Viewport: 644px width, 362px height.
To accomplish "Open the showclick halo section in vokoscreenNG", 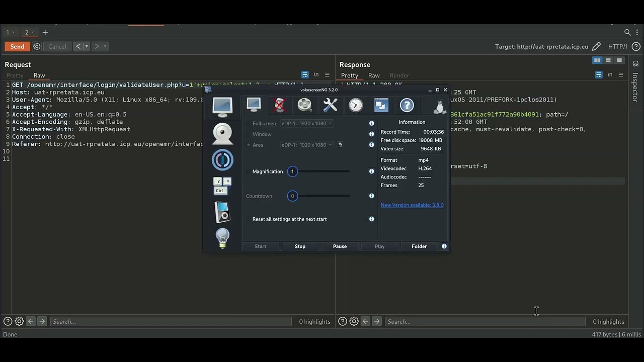I will point(222,160).
